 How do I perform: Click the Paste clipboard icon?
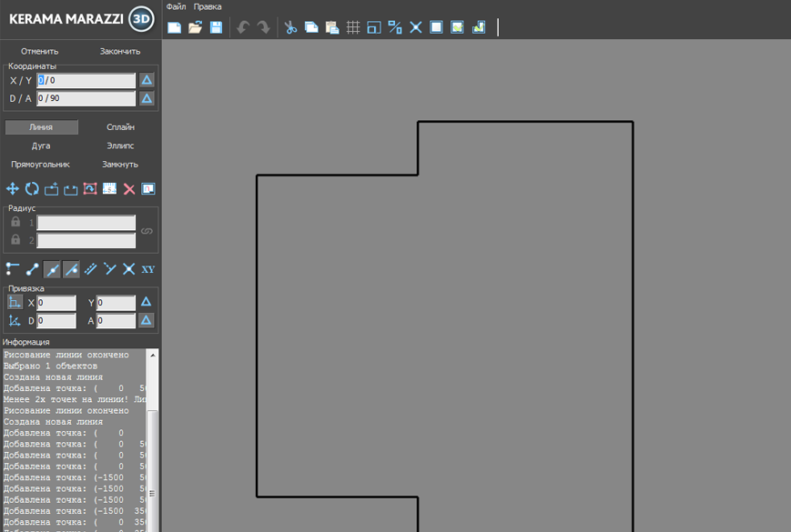tap(332, 27)
